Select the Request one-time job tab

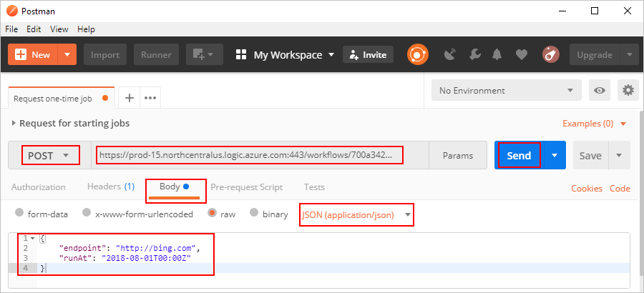point(62,98)
